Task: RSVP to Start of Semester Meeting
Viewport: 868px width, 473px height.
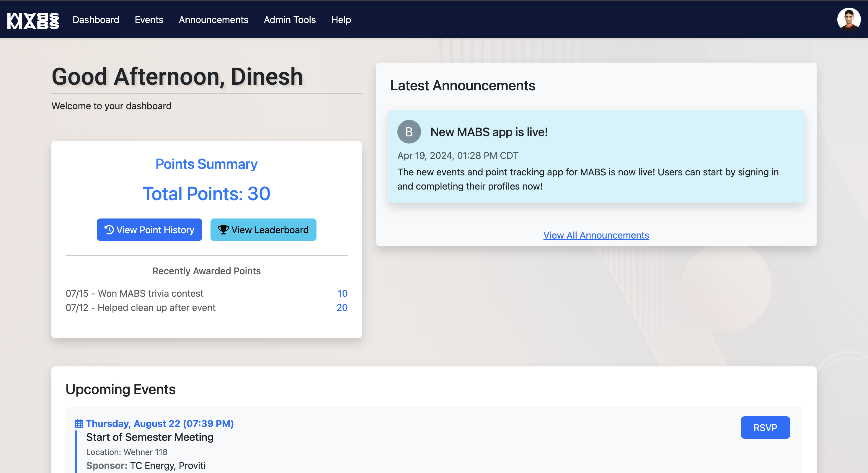Action: pos(765,428)
